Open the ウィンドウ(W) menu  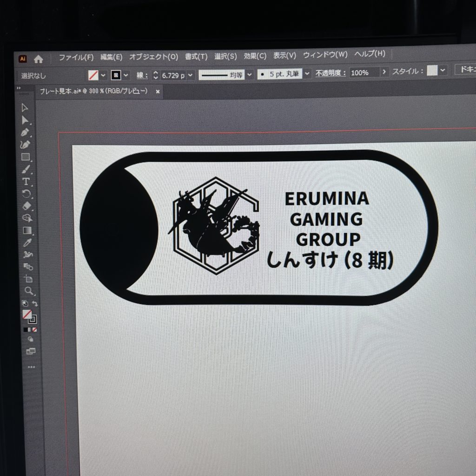325,54
